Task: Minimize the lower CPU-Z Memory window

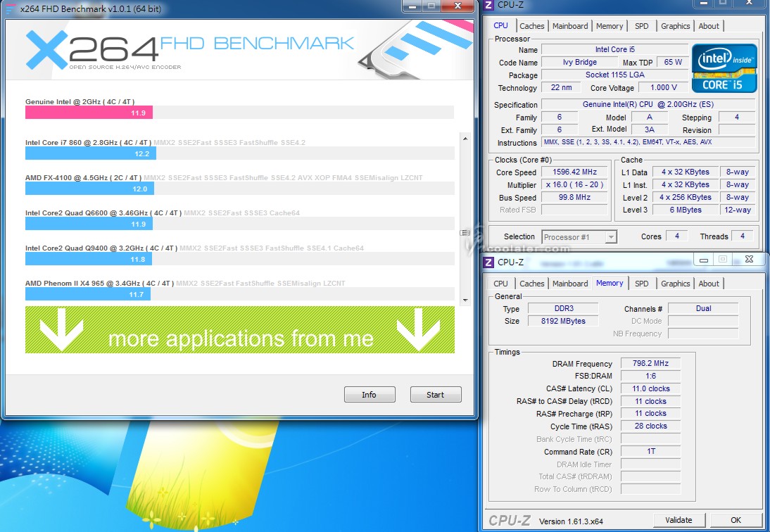Action: [x=704, y=260]
